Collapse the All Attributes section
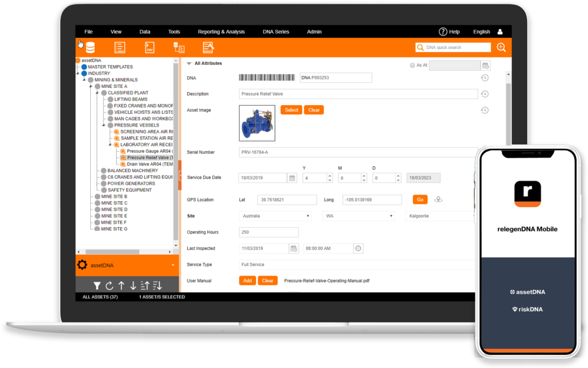 [x=189, y=63]
